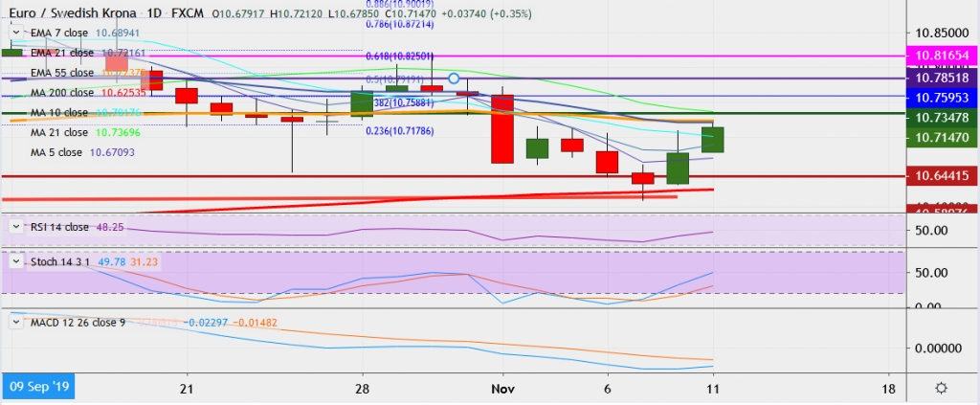Collapse the moving averages legend chevron
Viewport: 980px width, 405px height.
coord(16,32)
